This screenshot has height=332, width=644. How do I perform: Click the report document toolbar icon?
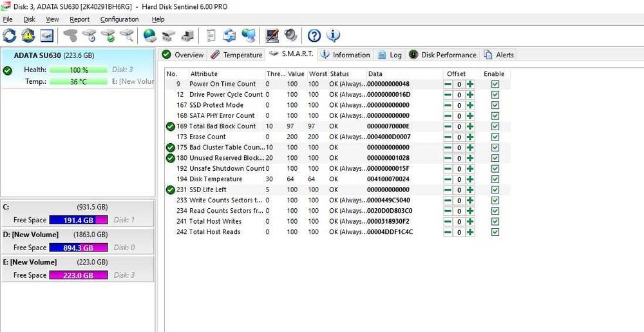pyautogui.click(x=211, y=35)
